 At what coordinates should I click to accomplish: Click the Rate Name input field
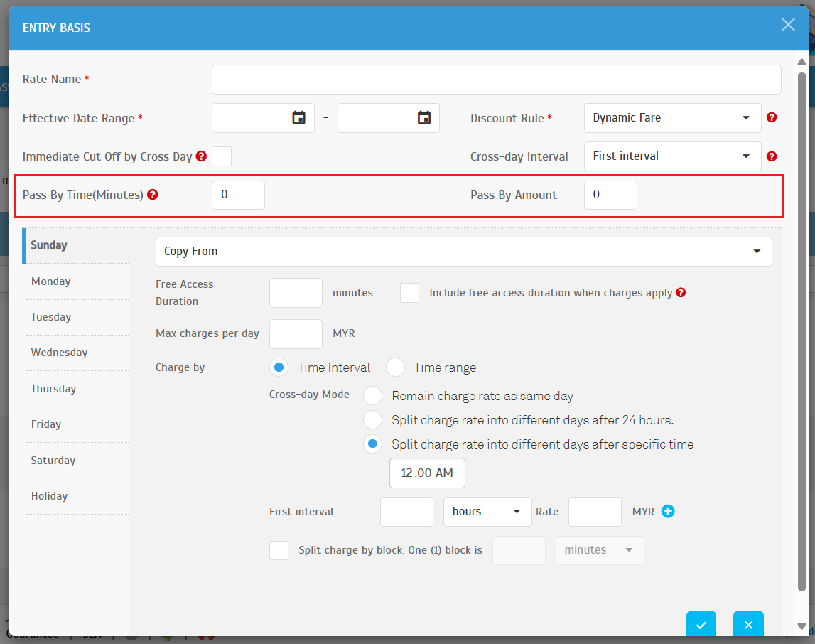click(496, 80)
